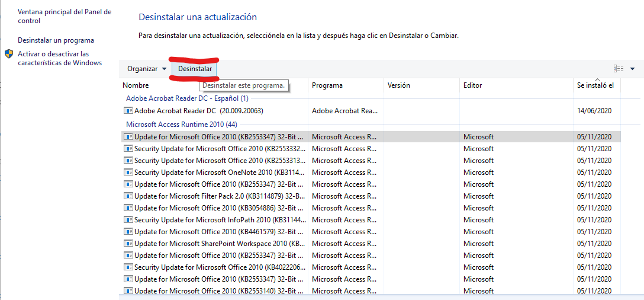Sort by the Editor column header
This screenshot has height=300, width=644.
473,85
